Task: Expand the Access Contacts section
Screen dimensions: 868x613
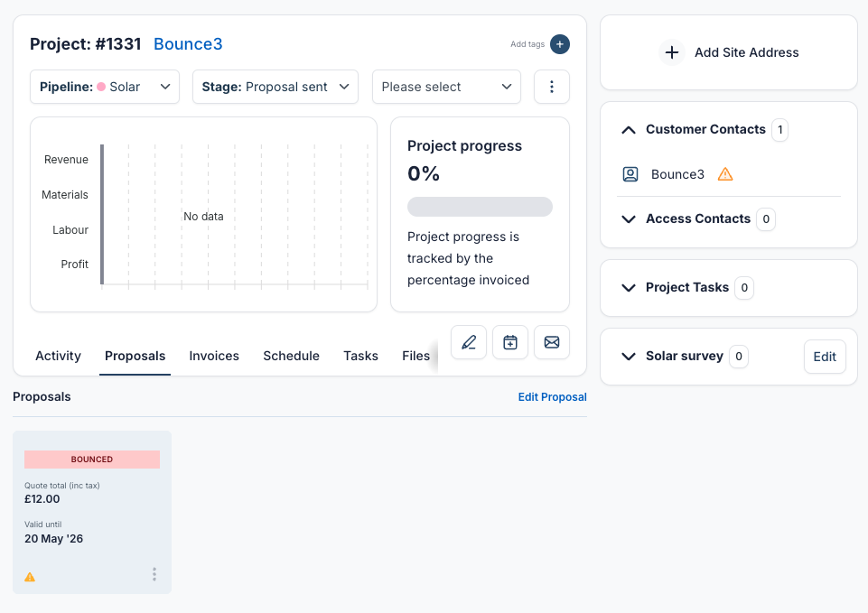Action: (x=629, y=218)
